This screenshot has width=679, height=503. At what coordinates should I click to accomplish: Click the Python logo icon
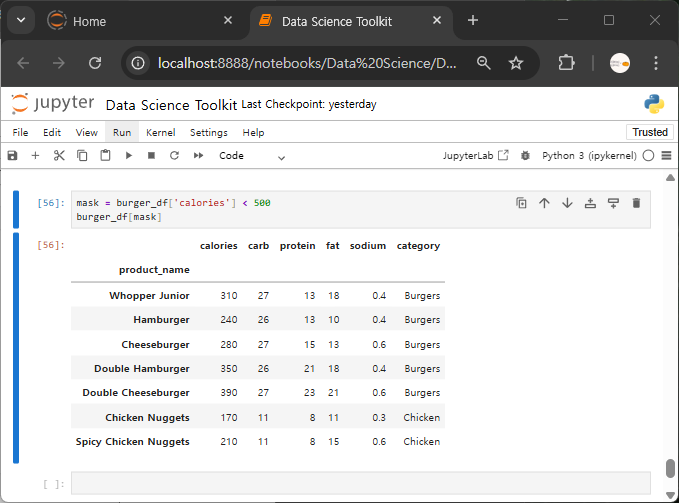654,104
